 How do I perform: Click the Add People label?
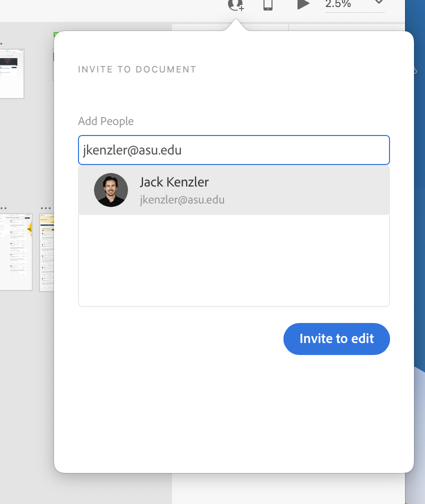point(106,121)
